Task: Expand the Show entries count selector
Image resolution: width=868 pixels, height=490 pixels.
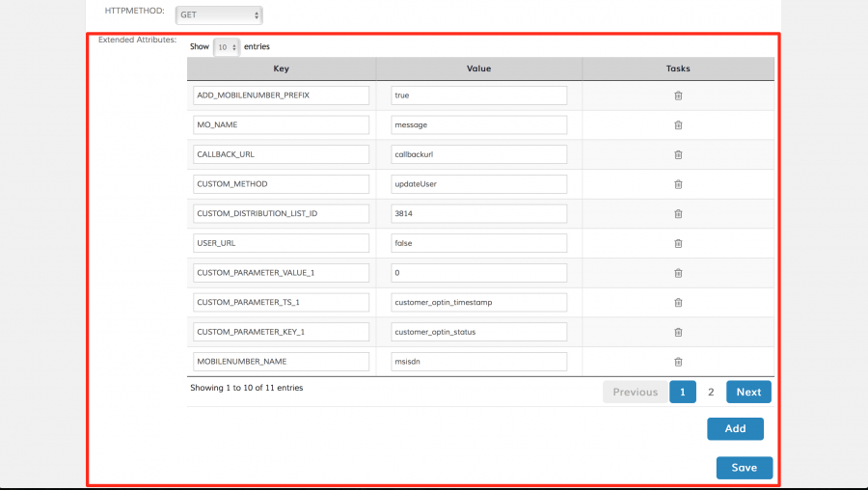Action: [226, 46]
